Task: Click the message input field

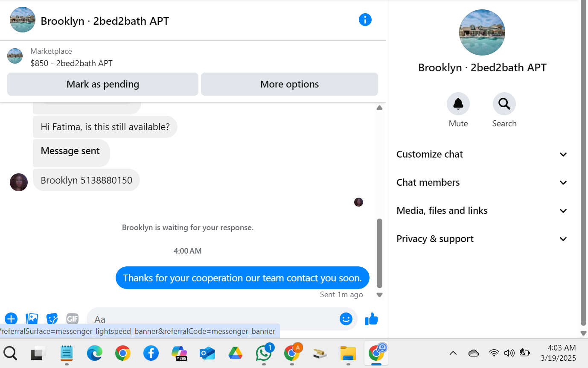Action: (x=213, y=319)
